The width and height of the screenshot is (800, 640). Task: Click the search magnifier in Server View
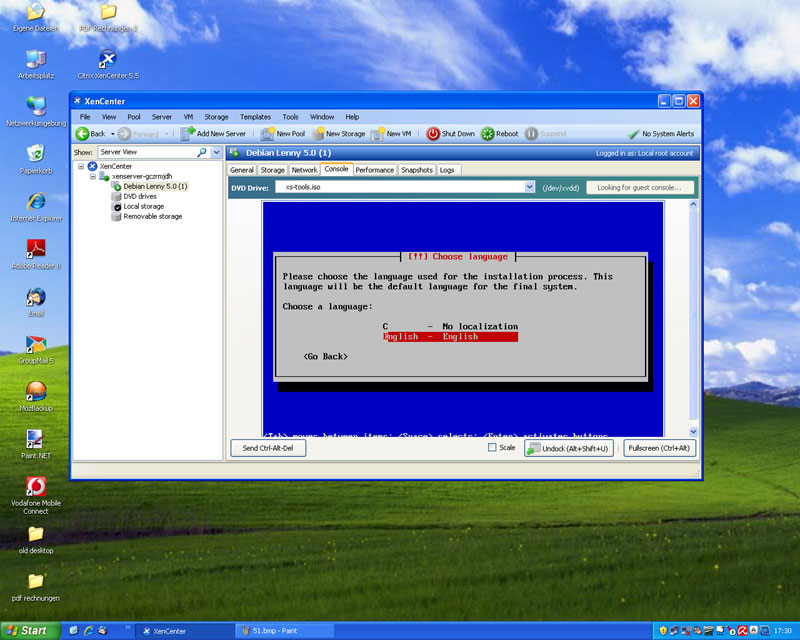click(x=202, y=152)
